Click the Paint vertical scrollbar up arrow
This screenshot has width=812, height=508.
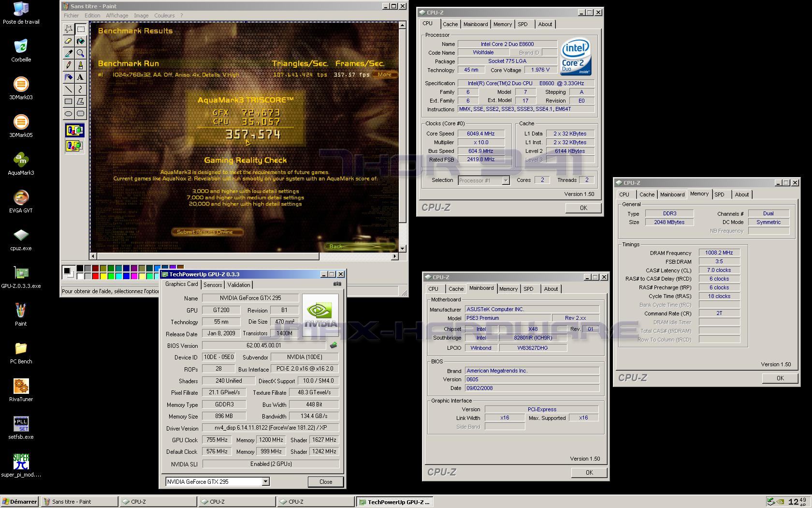pyautogui.click(x=403, y=25)
